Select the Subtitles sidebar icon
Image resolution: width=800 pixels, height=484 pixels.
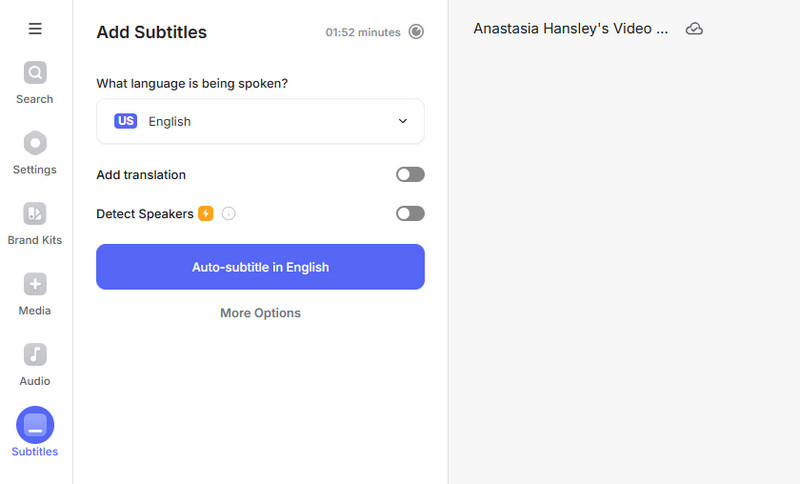click(x=35, y=426)
